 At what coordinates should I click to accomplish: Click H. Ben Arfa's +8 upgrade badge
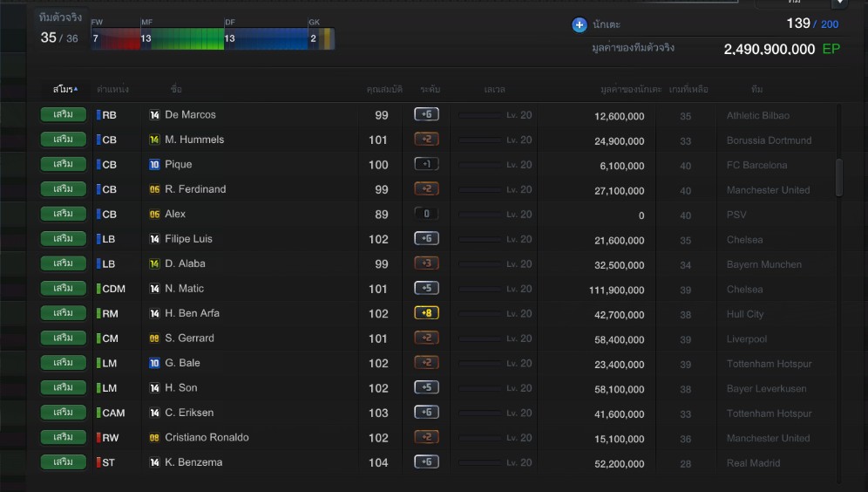[x=426, y=313]
